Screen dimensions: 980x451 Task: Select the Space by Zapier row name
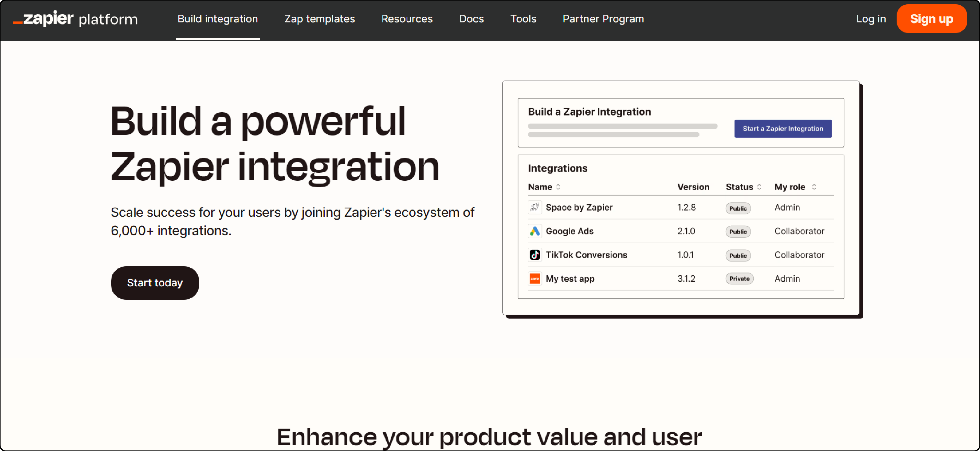point(579,207)
